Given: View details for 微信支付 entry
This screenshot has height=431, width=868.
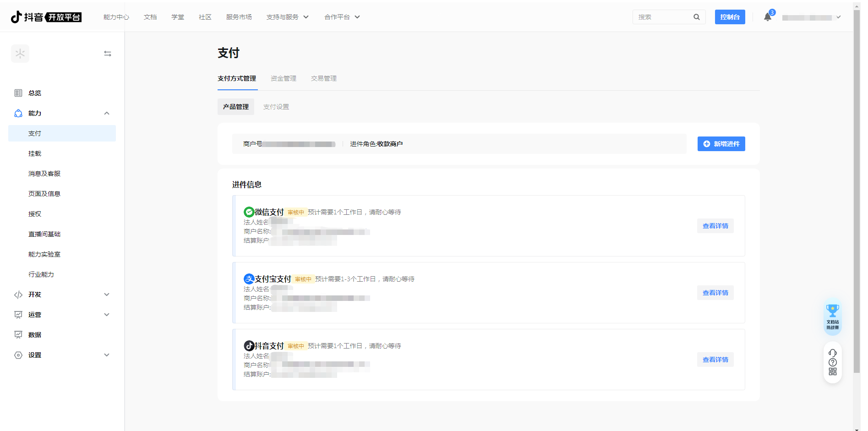Looking at the screenshot, I should click(x=715, y=226).
